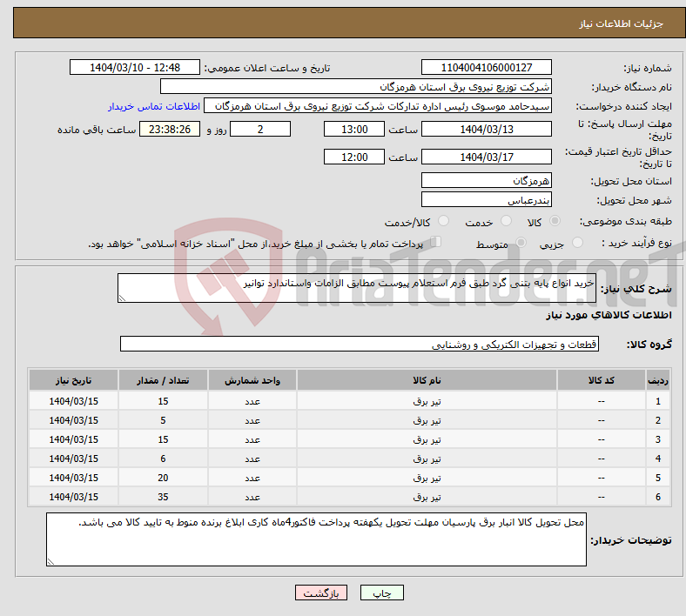Screen dimensions: 686x616
Task: Click the تاریخ نیاز column header
Action: click(x=73, y=380)
